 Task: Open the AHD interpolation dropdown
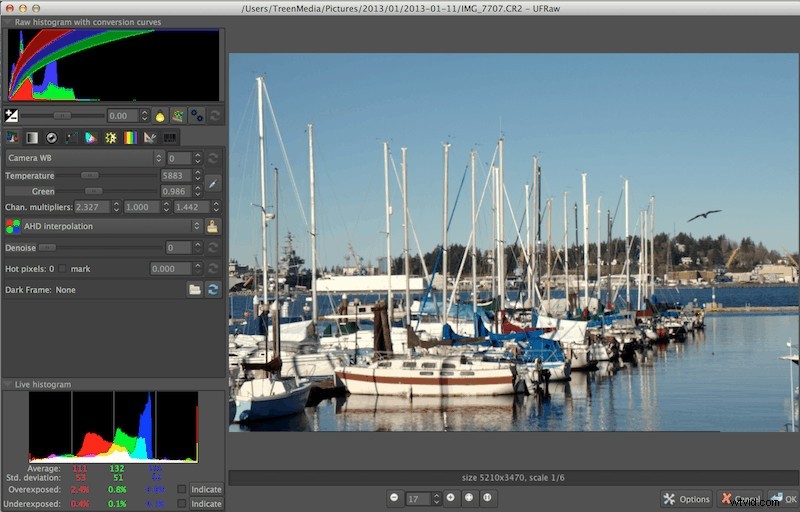(x=112, y=226)
